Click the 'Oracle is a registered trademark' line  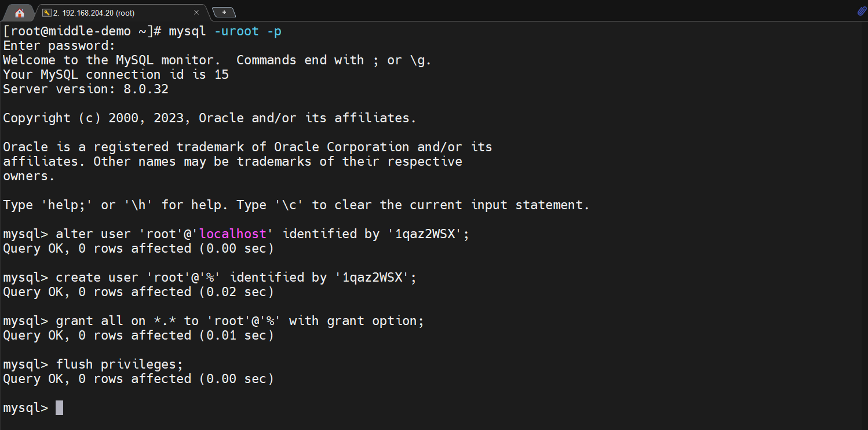247,147
